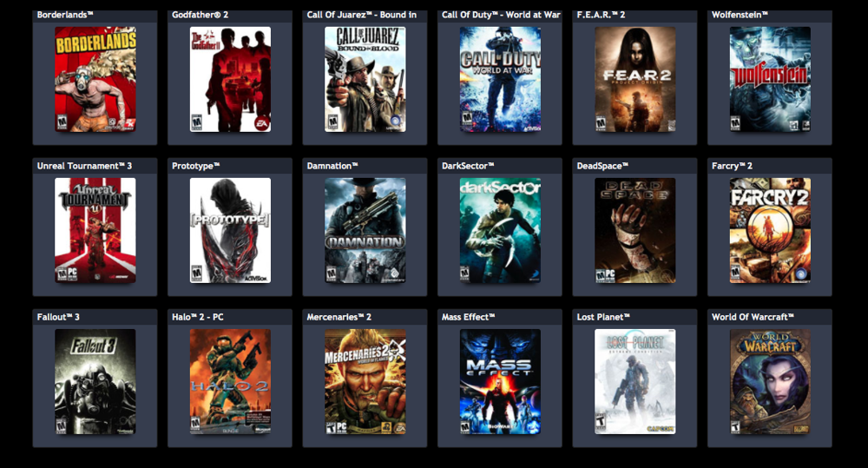The height and width of the screenshot is (468, 868).
Task: Select the Godfather 2 cover art
Action: 230,79
